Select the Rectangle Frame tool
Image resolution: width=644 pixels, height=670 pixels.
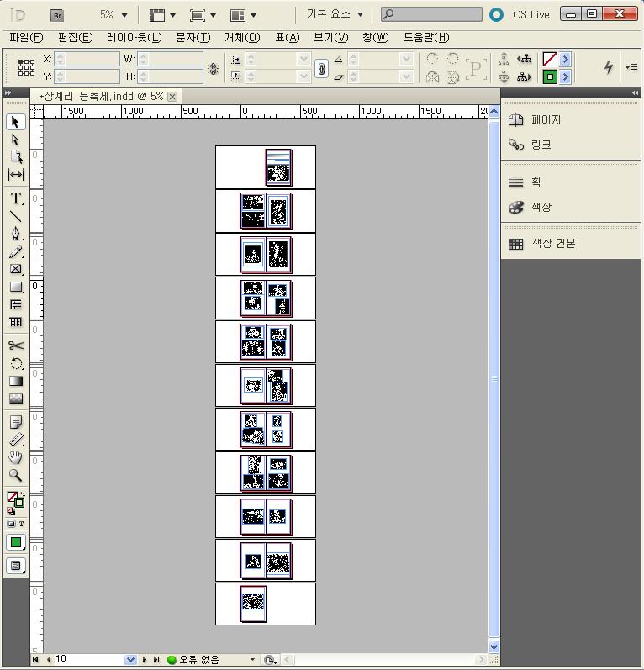(15, 269)
